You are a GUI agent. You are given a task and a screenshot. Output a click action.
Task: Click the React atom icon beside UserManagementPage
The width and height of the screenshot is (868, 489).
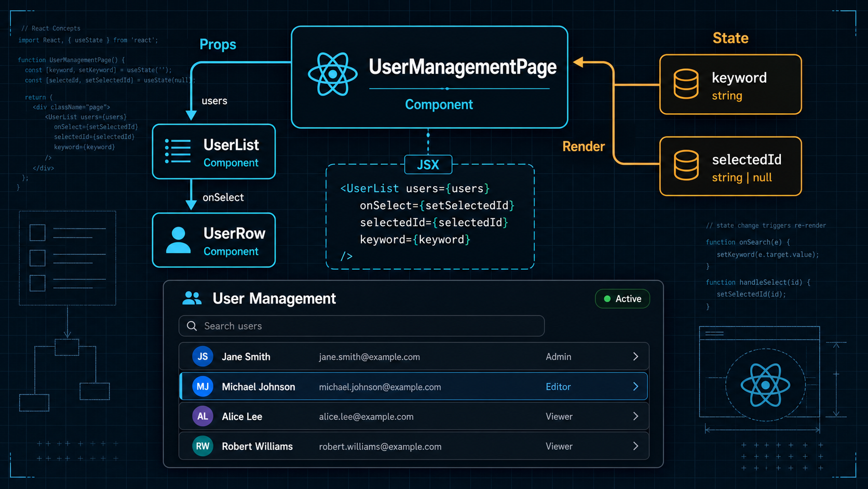point(332,74)
